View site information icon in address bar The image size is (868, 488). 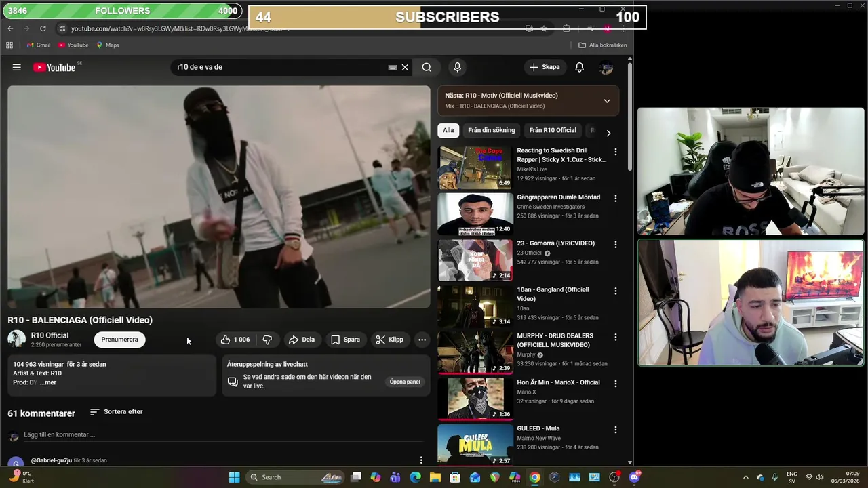[x=62, y=28]
